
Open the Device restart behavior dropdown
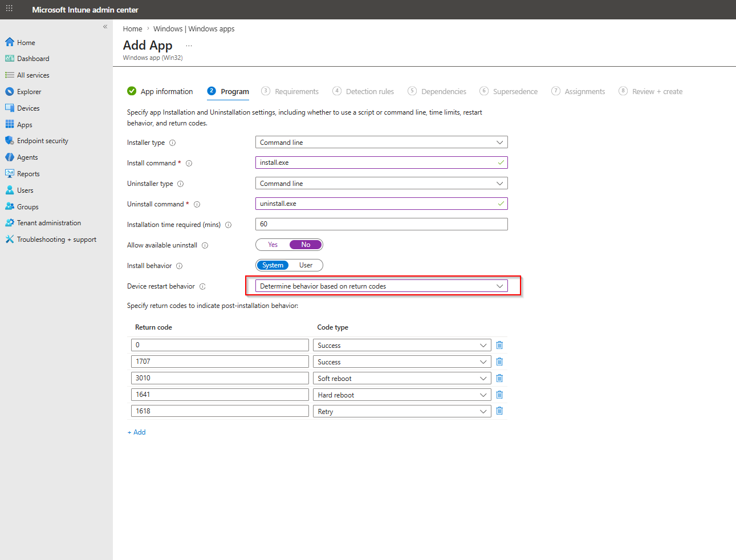[x=381, y=286]
